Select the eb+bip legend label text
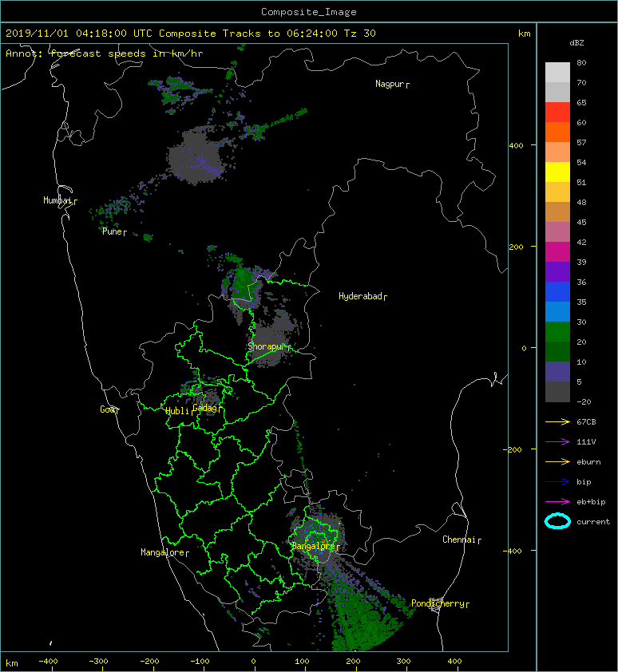The height and width of the screenshot is (672, 618). (591, 502)
